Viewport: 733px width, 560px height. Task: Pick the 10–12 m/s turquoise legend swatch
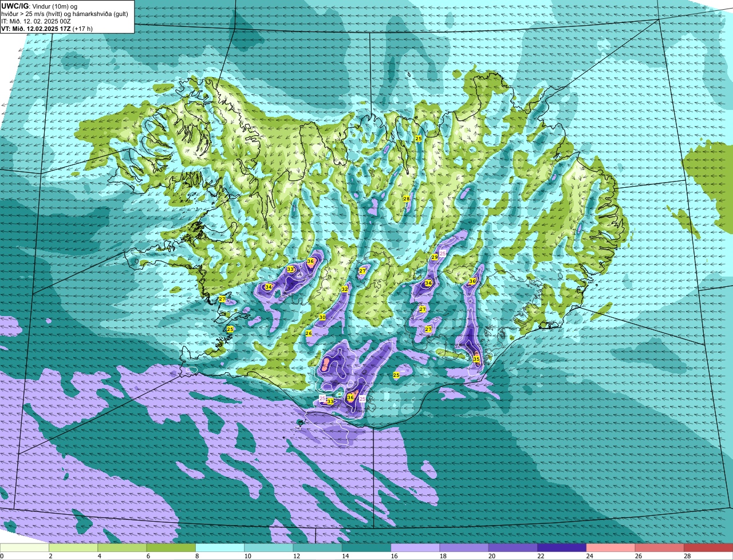[269, 547]
